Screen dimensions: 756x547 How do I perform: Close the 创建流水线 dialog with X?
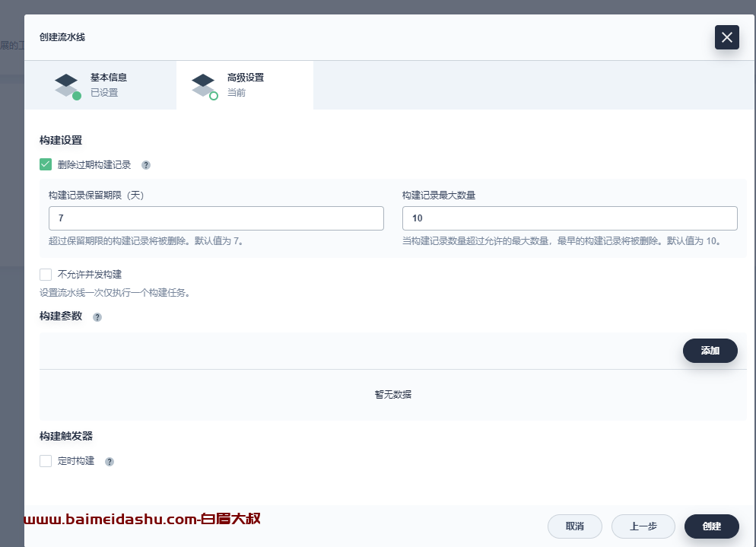point(726,37)
